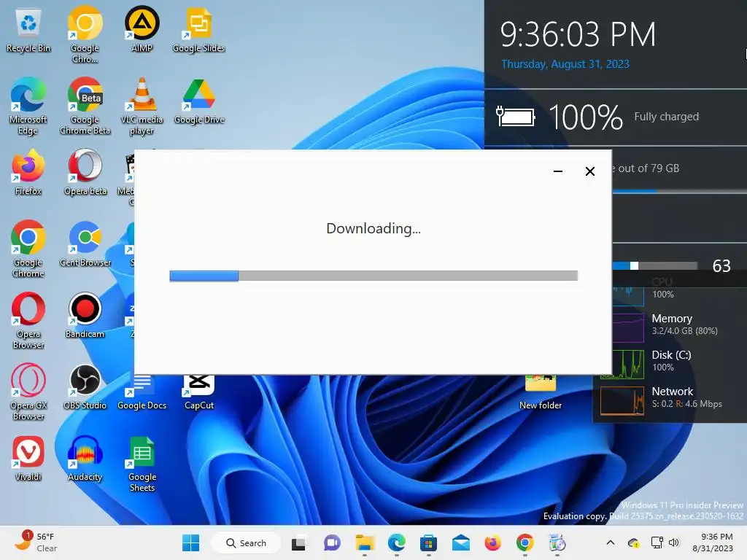This screenshot has height=560, width=747.
Task: Open Google Sheets desktop shortcut
Action: [142, 464]
